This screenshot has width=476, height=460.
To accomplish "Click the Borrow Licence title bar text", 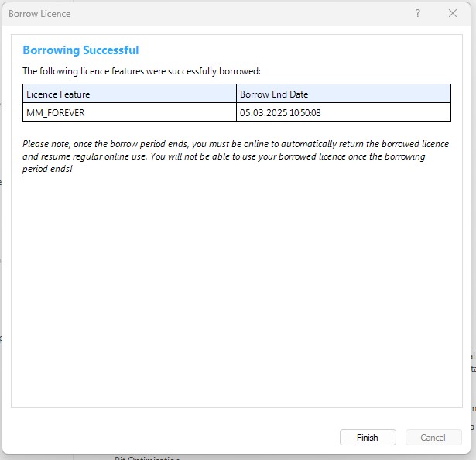I will click(39, 14).
